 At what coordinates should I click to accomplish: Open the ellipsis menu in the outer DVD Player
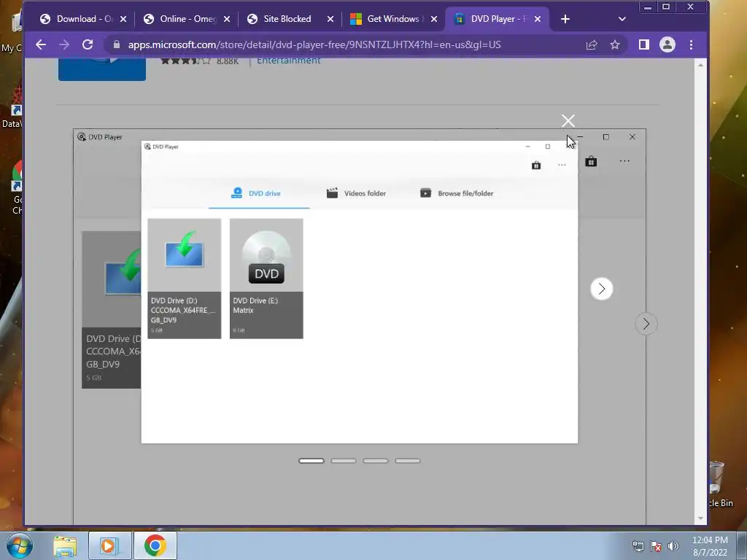[624, 161]
